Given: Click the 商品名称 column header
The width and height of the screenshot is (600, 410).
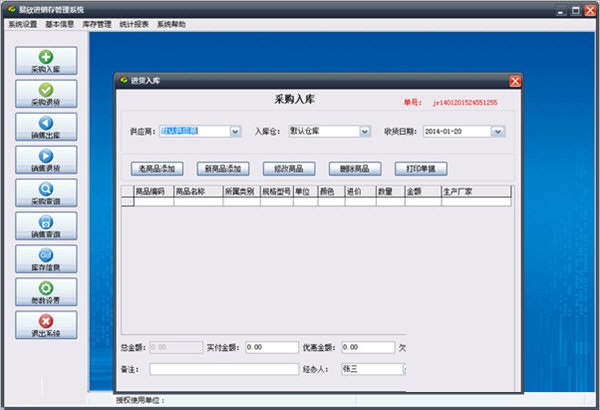Looking at the screenshot, I should tap(198, 191).
